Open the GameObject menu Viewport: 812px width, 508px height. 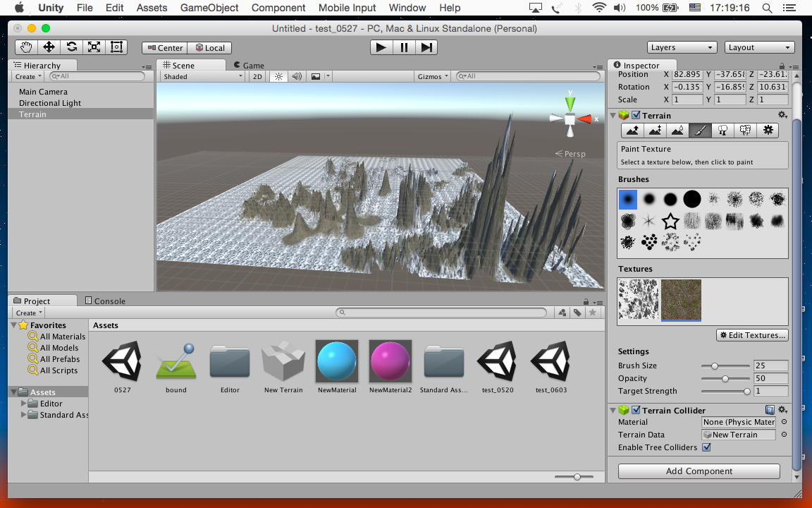pyautogui.click(x=209, y=8)
